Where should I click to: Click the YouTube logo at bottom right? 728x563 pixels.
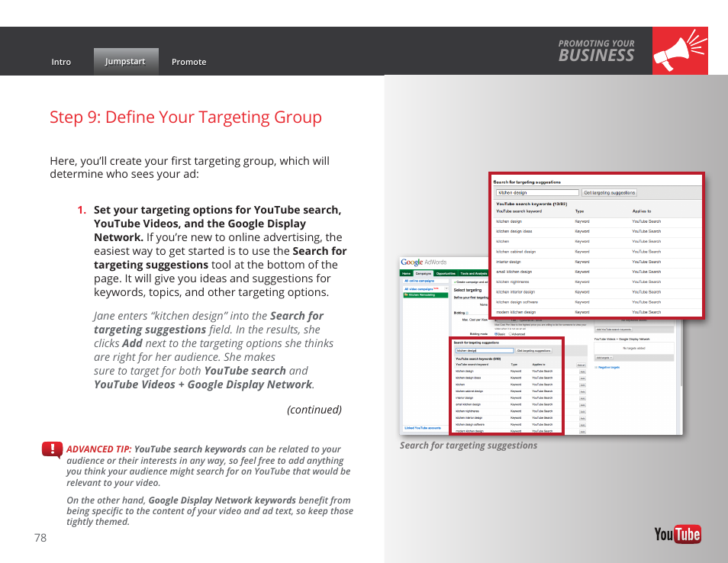[677, 534]
